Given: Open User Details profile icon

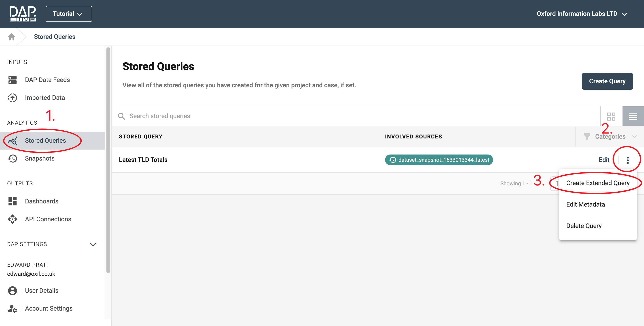Looking at the screenshot, I should point(12,290).
